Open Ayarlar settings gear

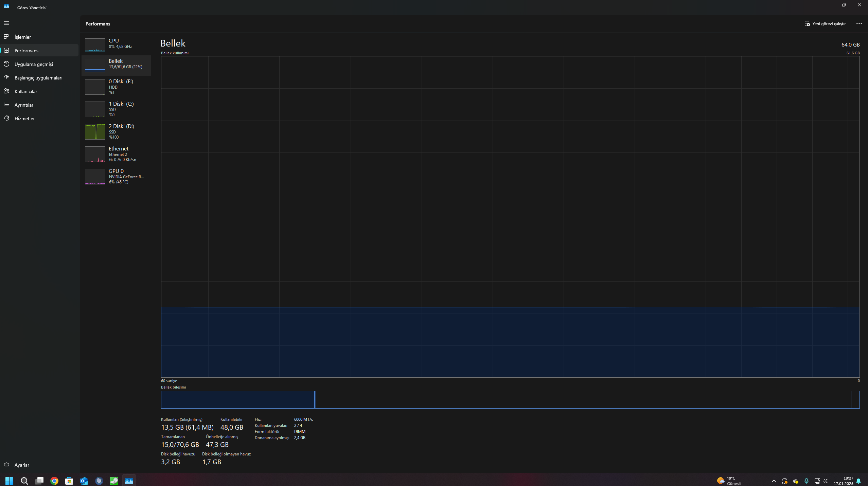click(22, 465)
